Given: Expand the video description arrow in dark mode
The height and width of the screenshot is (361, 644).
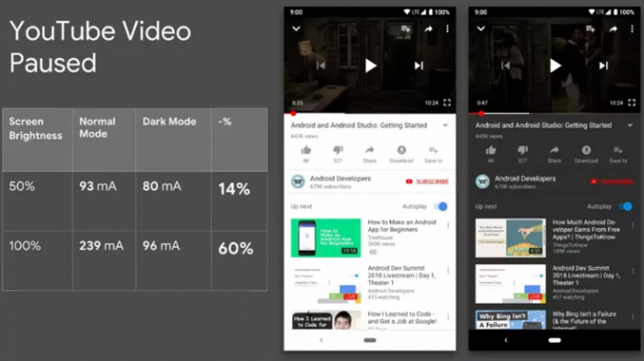Looking at the screenshot, I should coord(630,125).
